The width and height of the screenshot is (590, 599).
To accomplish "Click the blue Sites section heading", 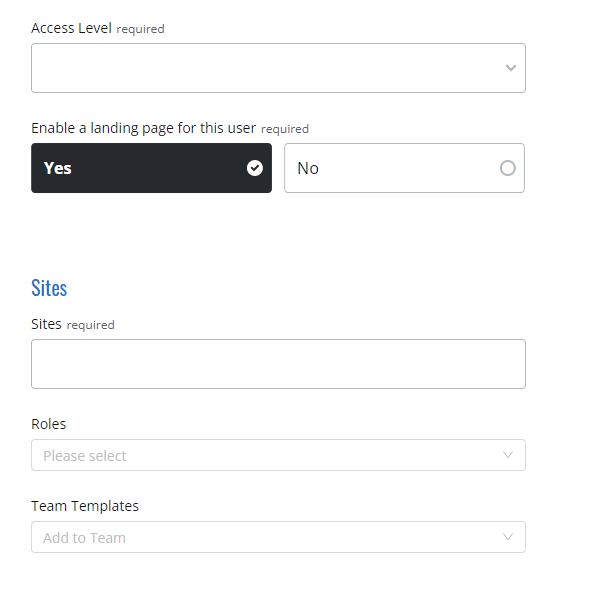I will (x=49, y=288).
